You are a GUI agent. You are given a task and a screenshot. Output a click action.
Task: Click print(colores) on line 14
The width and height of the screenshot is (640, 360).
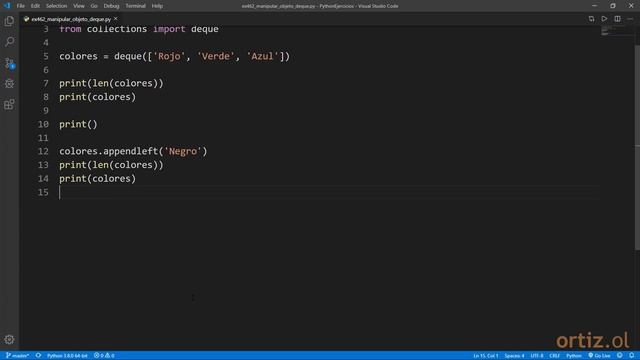pos(98,179)
